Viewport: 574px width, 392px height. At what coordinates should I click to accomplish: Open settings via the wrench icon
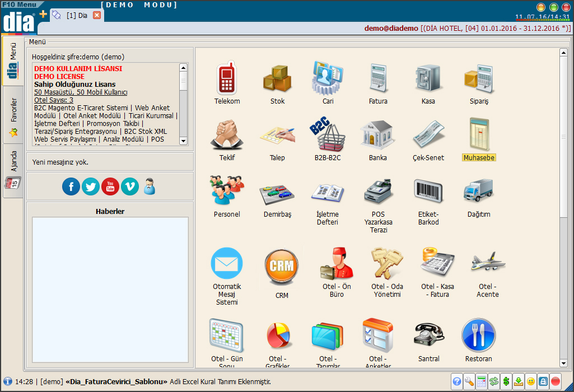469,382
